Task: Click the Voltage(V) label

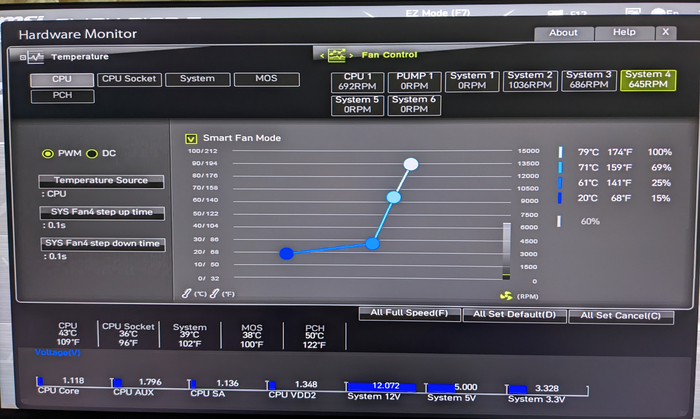Action: tap(58, 353)
